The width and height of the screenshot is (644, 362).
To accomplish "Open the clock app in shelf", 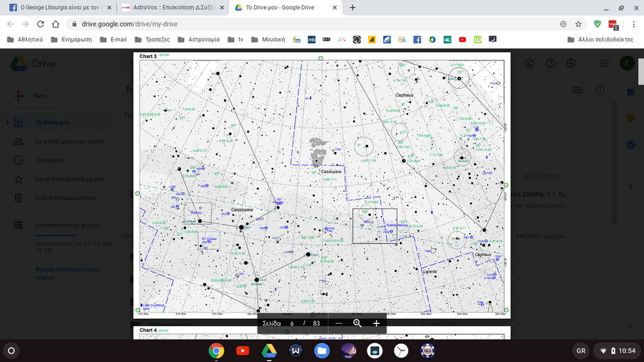I will (x=401, y=351).
